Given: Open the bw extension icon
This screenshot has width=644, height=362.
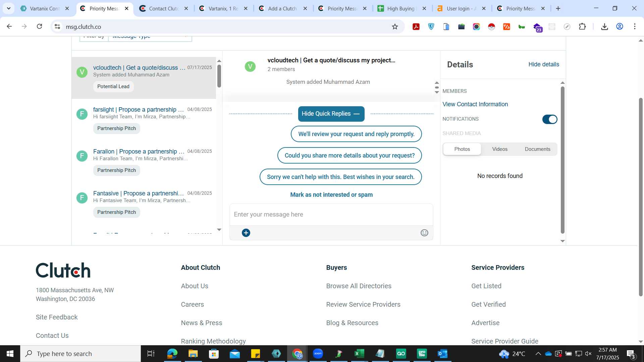Looking at the screenshot, I should [x=522, y=27].
